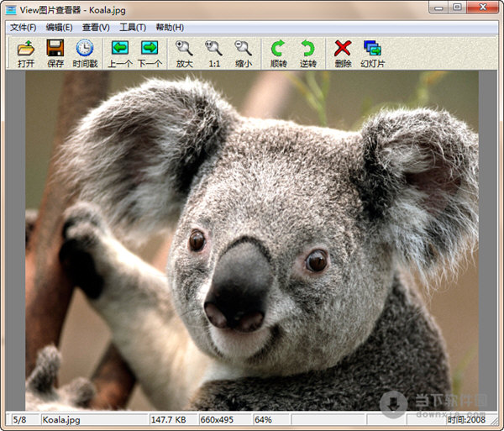The image size is (504, 431).
Task: Minimize the View图片查看器 window
Action: tap(438, 8)
